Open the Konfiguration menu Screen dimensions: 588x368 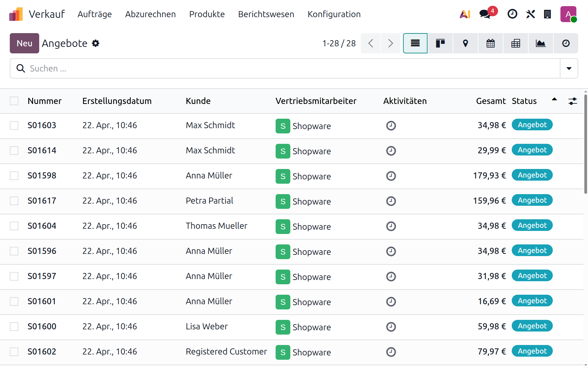pyautogui.click(x=334, y=14)
